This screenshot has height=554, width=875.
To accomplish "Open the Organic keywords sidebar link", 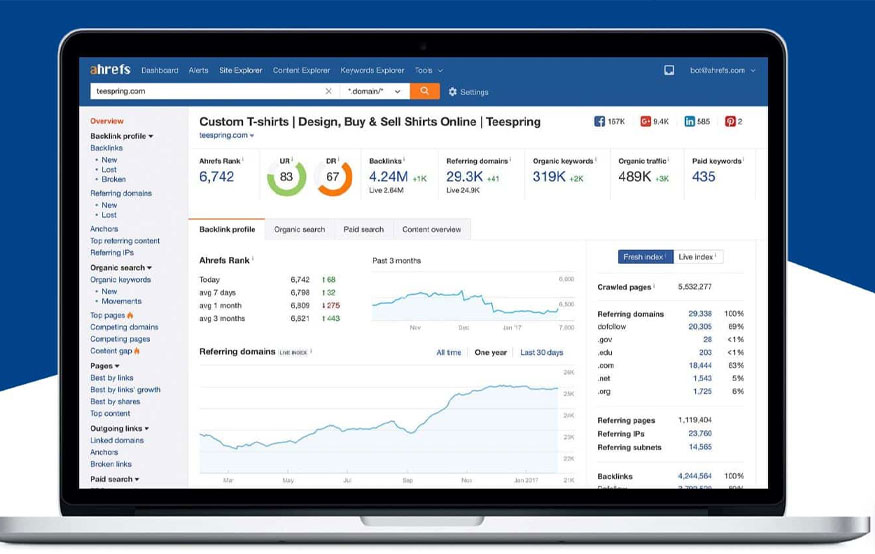I will click(x=121, y=280).
